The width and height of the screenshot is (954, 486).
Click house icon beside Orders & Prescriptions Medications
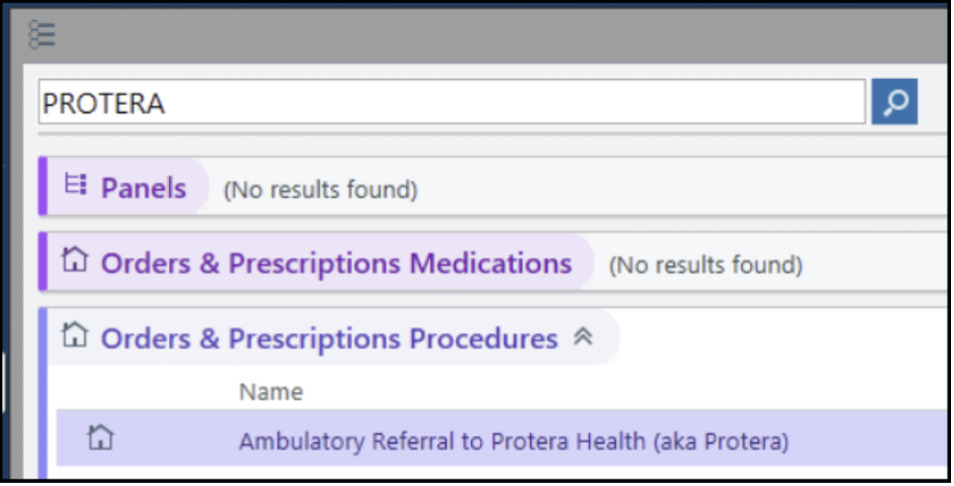pos(75,262)
